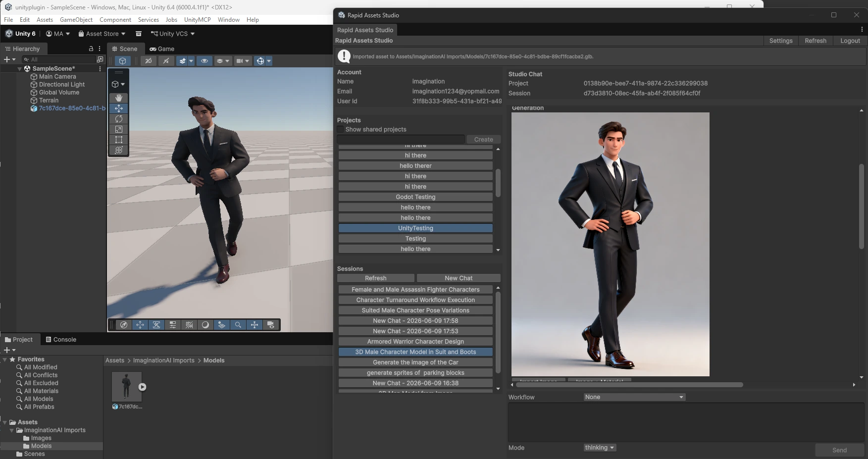Open the Unity VCS dropdown
Viewport: 868px width, 459px height.
173,34
